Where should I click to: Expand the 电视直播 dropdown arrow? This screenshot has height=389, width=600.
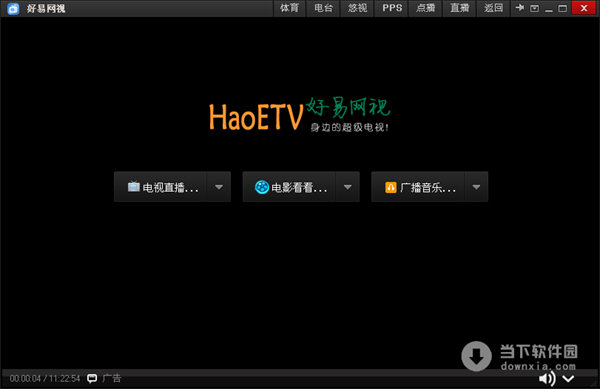tap(219, 187)
